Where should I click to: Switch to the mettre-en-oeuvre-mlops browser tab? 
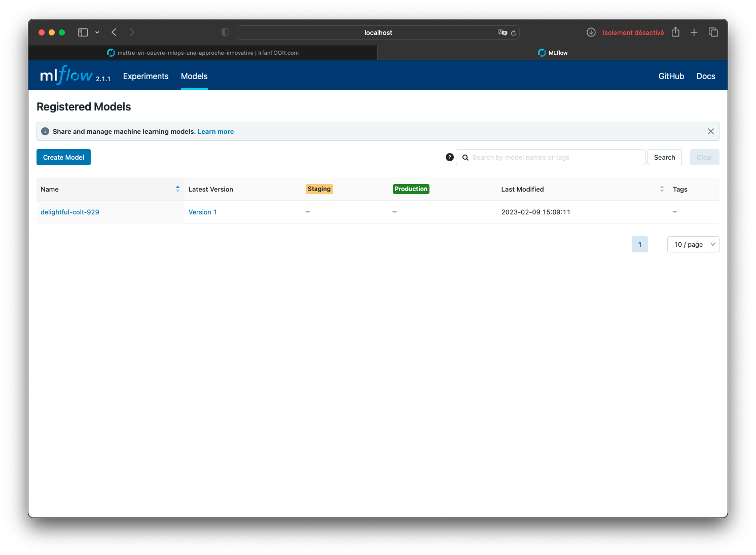203,53
